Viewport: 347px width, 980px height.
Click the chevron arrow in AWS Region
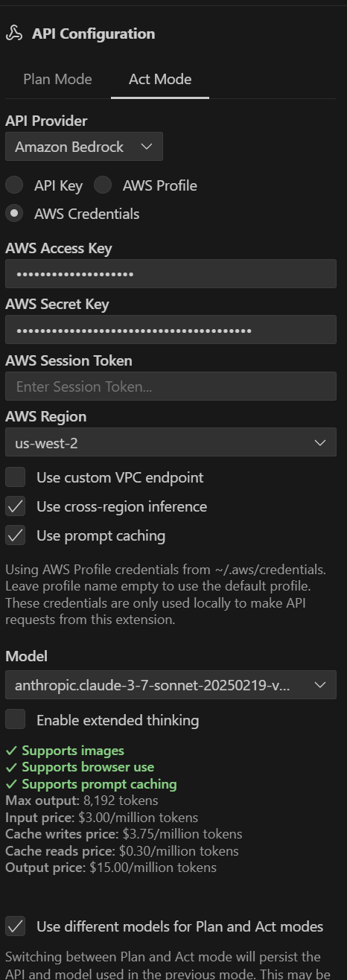[x=320, y=443]
